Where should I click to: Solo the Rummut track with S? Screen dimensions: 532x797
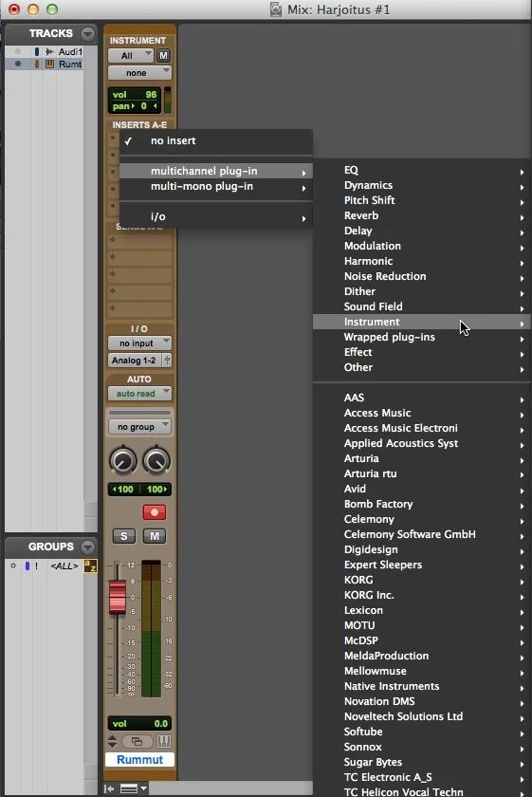click(x=123, y=536)
